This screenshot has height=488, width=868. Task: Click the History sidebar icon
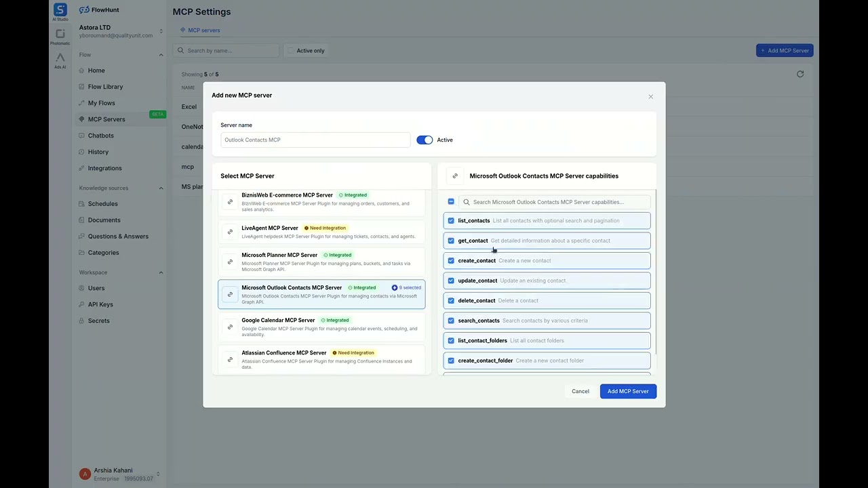[82, 152]
